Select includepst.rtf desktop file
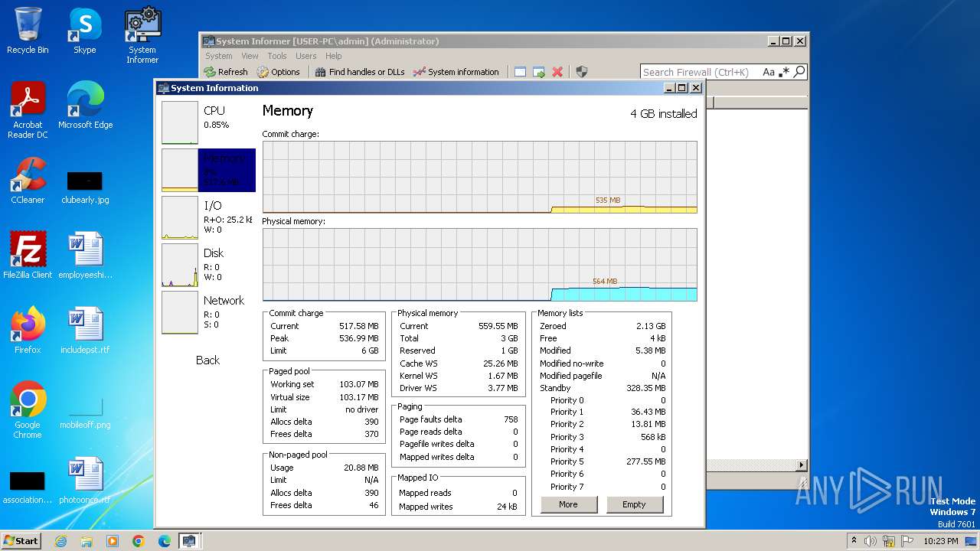 point(85,331)
